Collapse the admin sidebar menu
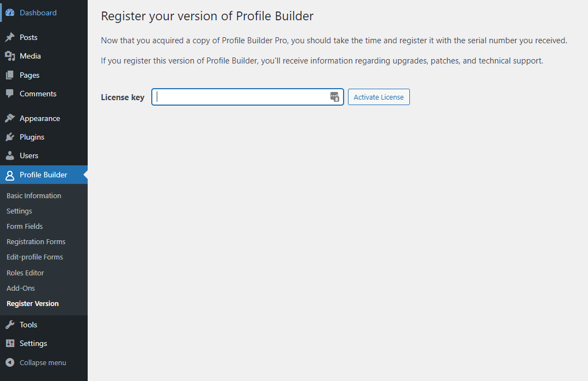 point(36,362)
